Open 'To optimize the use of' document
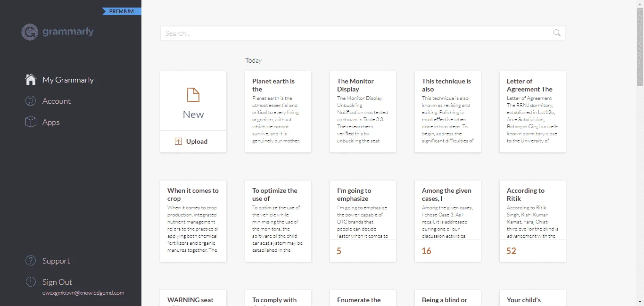The height and width of the screenshot is (306, 644). tap(278, 221)
